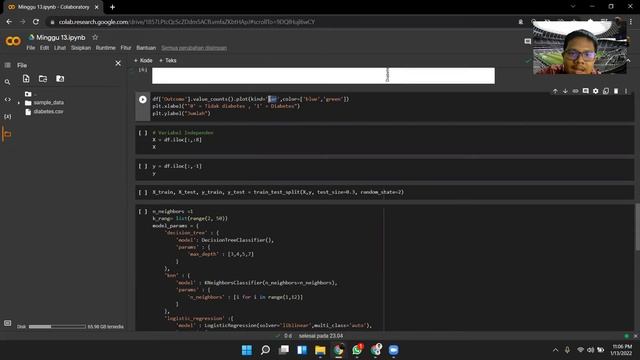Viewport: 640px width, 360px height.
Task: Open the notebook comments icon in the header
Action: tap(527, 41)
